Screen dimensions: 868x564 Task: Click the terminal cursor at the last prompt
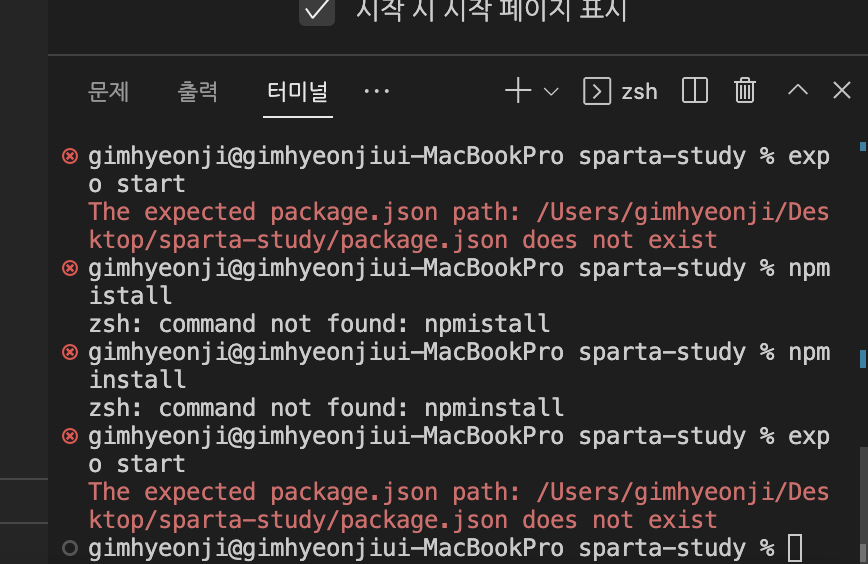[x=795, y=548]
